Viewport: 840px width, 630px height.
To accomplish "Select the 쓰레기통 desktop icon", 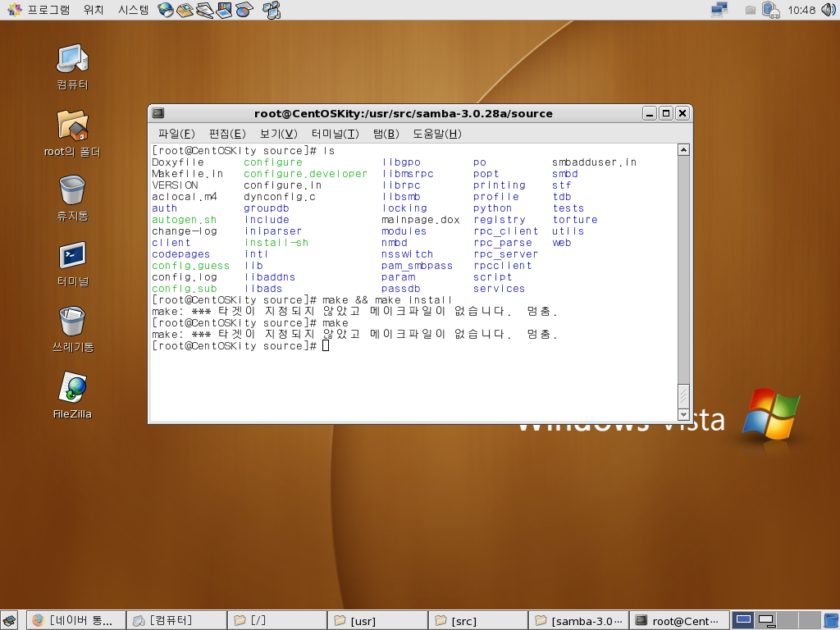I will (72, 330).
